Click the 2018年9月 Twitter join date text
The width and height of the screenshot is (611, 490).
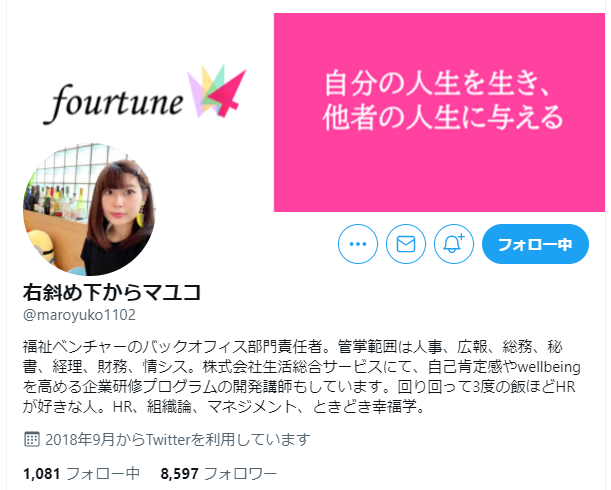(x=178, y=439)
